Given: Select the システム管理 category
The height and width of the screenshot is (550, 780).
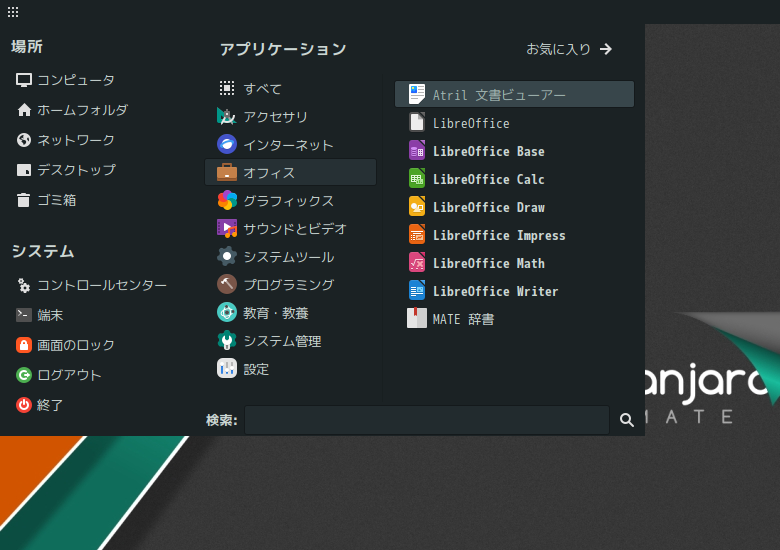Looking at the screenshot, I should point(291,341).
